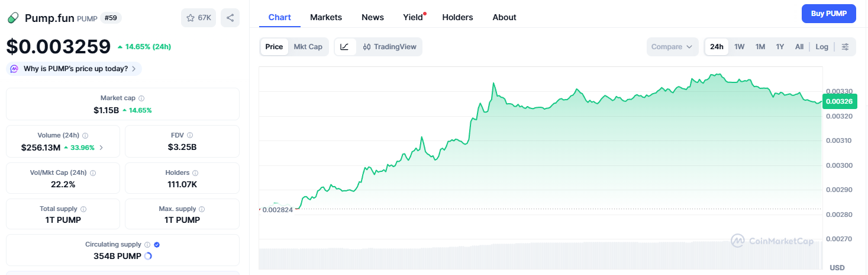Image resolution: width=868 pixels, height=275 pixels.
Task: Open FDV info icon
Action: click(x=190, y=136)
